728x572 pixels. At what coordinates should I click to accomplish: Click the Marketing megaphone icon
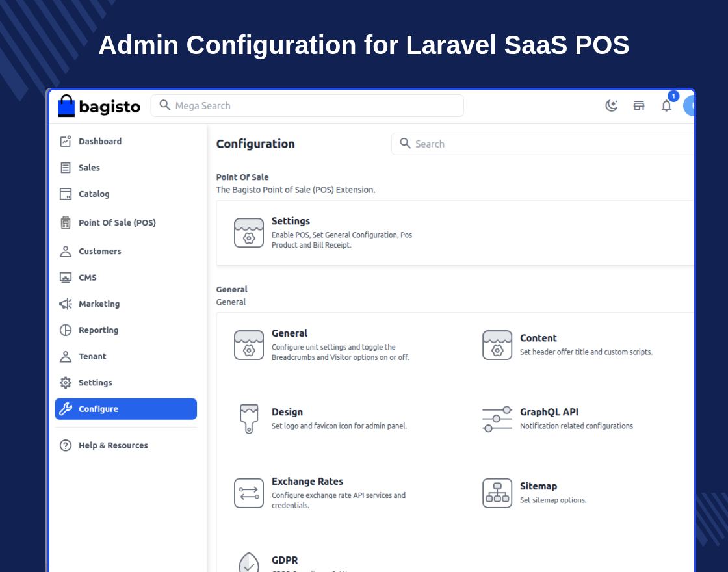(x=66, y=304)
